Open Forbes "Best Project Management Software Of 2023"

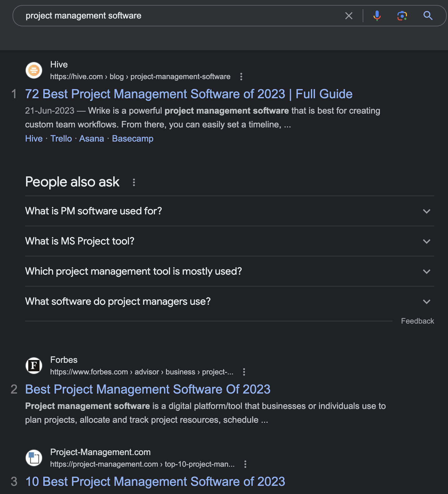tap(148, 389)
